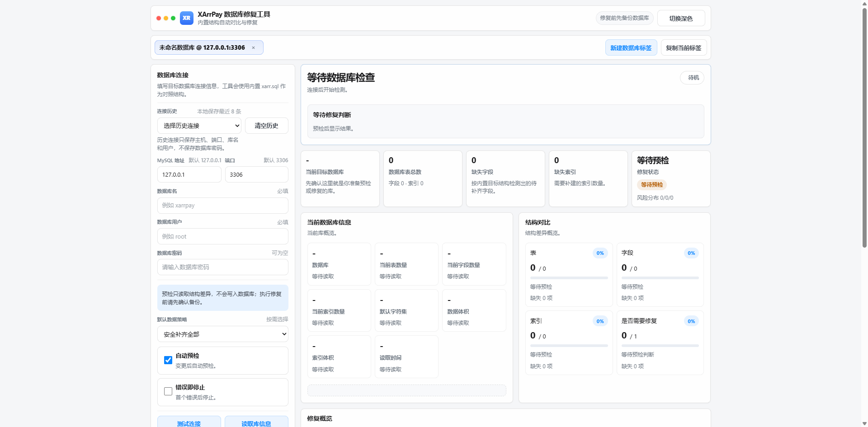Open the 选择历史连接 dropdown
This screenshot has height=427, width=868.
199,125
